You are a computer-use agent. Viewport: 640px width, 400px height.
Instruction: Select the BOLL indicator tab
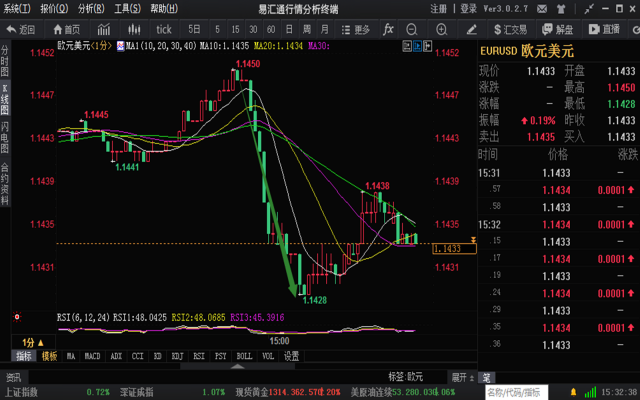click(x=243, y=355)
